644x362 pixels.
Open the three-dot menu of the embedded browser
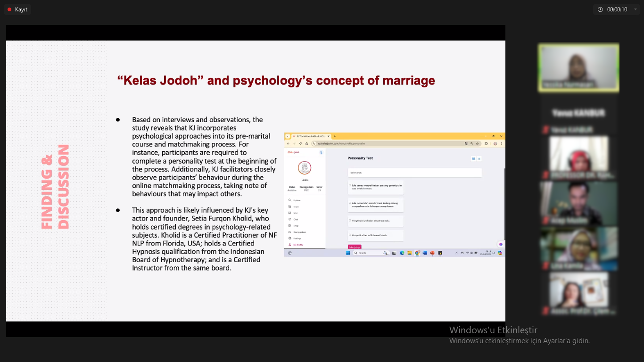click(x=501, y=144)
